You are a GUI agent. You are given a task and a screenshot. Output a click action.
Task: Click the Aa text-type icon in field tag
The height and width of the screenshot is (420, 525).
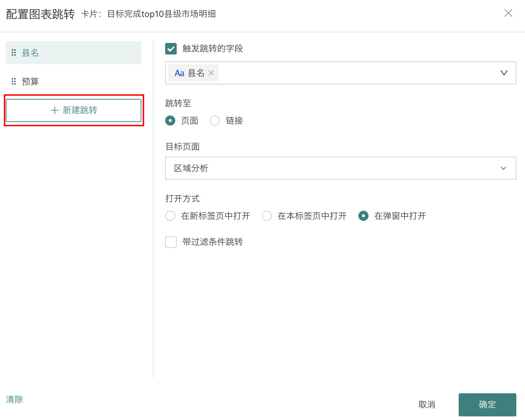[179, 73]
